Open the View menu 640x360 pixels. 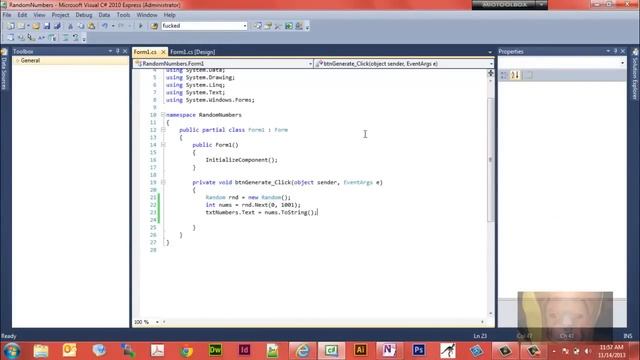coord(39,15)
